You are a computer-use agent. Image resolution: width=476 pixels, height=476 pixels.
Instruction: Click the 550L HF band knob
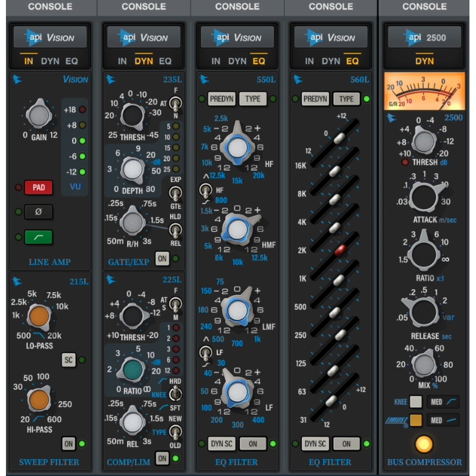pyautogui.click(x=237, y=148)
